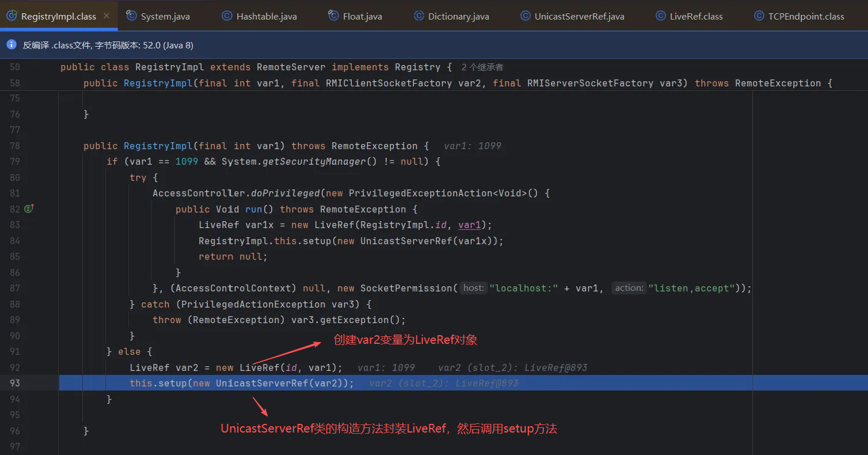Click the file icon beside Dictionary.java
Screen dimensions: 868x455
(x=418, y=16)
